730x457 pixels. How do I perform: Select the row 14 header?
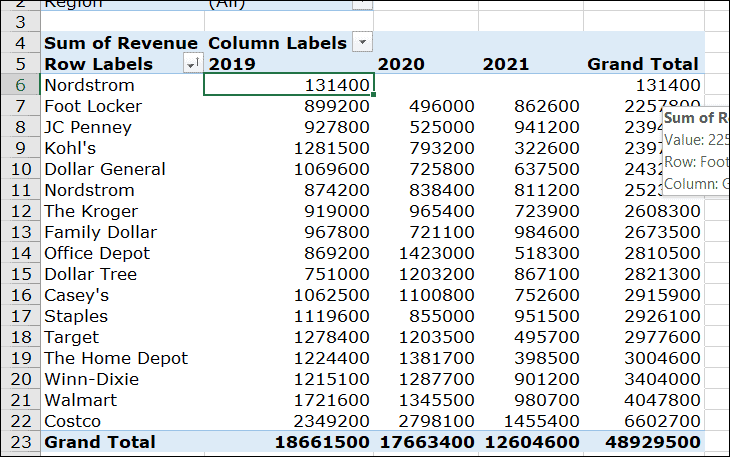click(20, 253)
